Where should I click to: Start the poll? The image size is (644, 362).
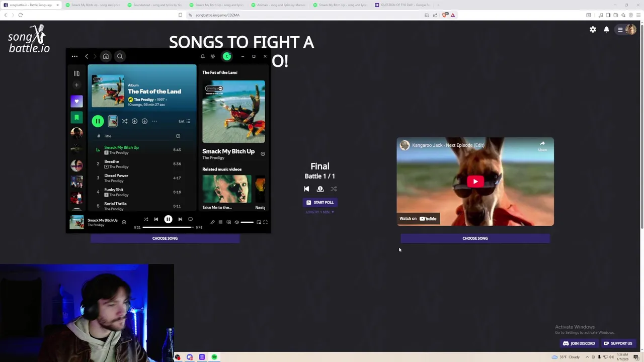(x=320, y=202)
